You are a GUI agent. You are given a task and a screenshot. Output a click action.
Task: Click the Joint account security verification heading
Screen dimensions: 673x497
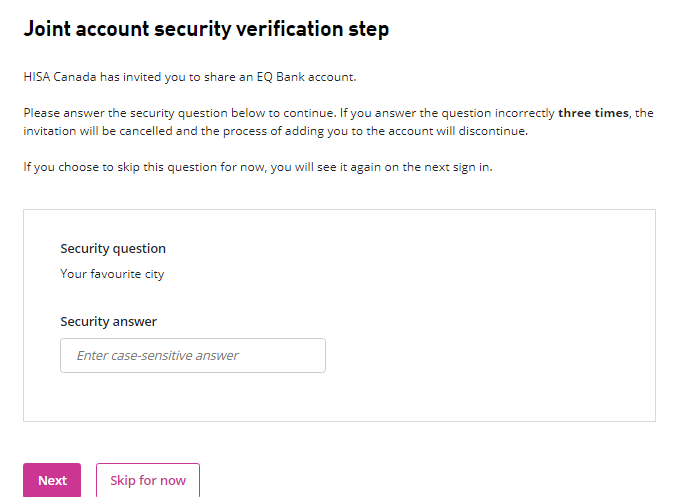click(206, 29)
